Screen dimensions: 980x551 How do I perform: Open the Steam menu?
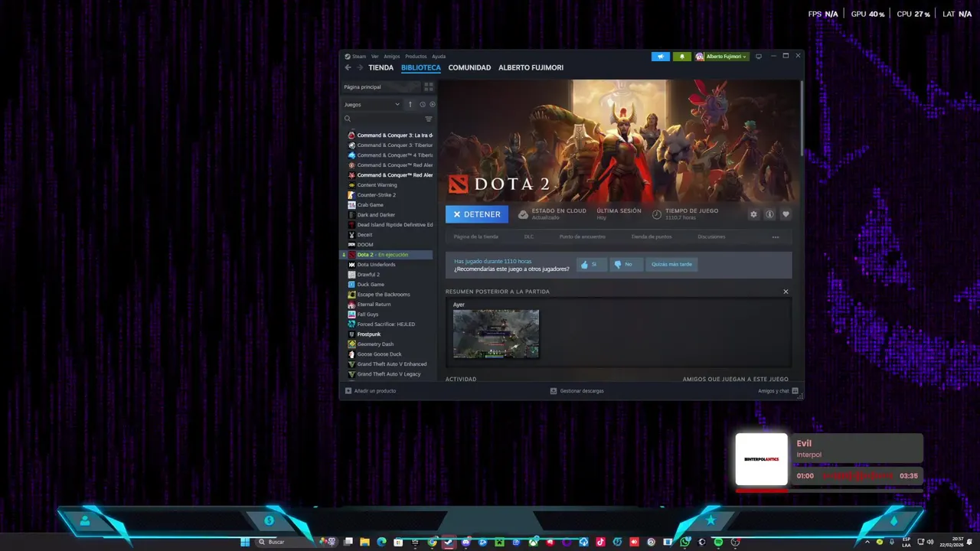[359, 57]
